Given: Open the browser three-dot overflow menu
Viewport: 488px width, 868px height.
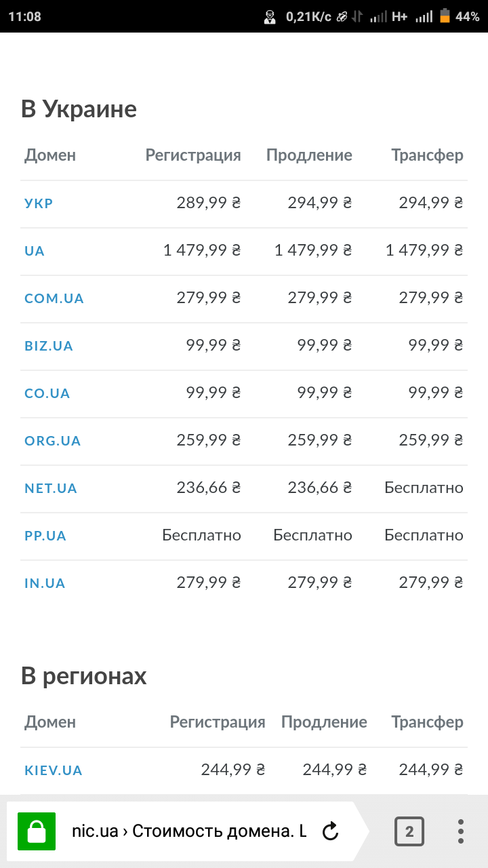Looking at the screenshot, I should point(461,831).
